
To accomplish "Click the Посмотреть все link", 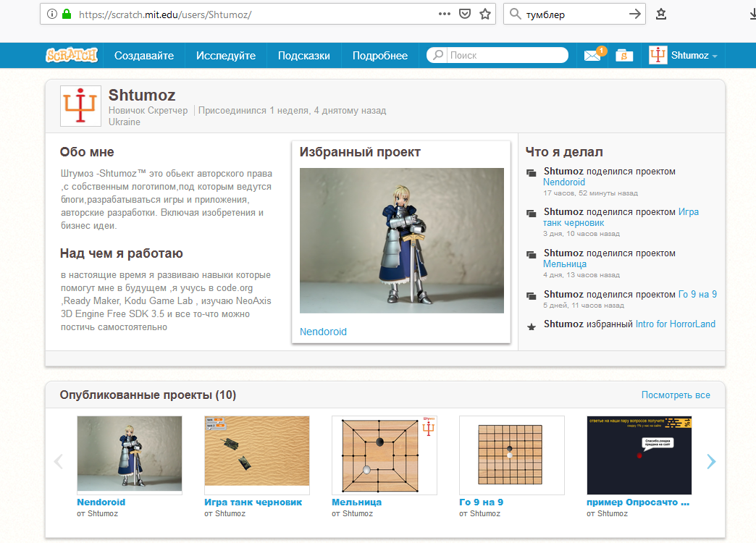I will pos(676,395).
